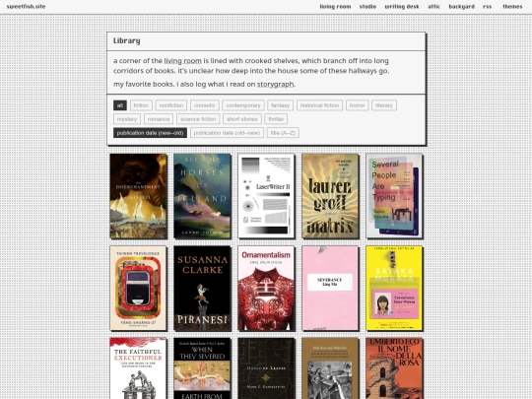Sort by publication date (new–old)

tap(150, 133)
